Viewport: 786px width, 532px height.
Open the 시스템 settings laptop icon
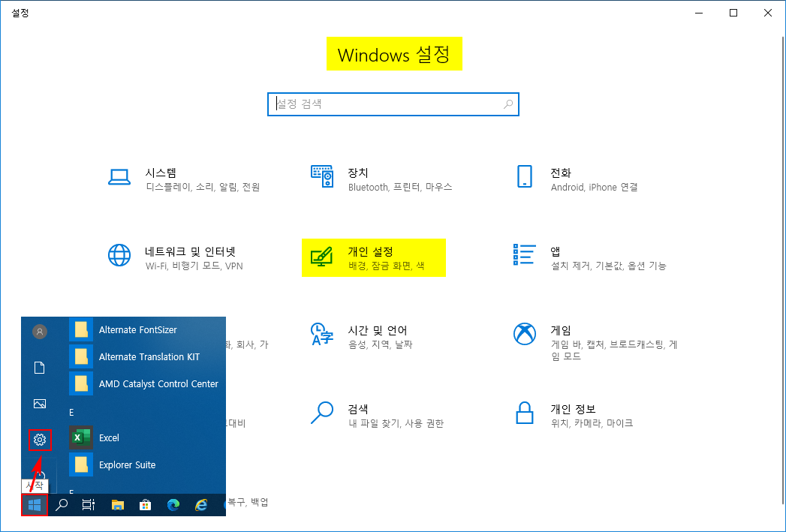119,177
